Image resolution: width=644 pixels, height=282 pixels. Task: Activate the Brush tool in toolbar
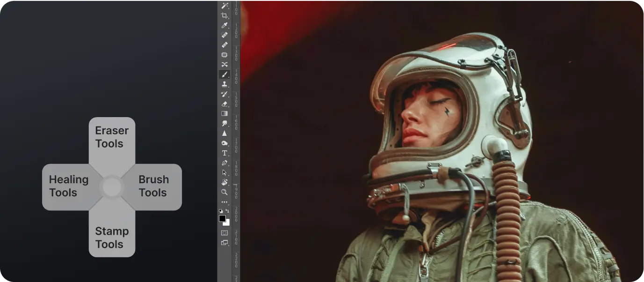click(224, 74)
